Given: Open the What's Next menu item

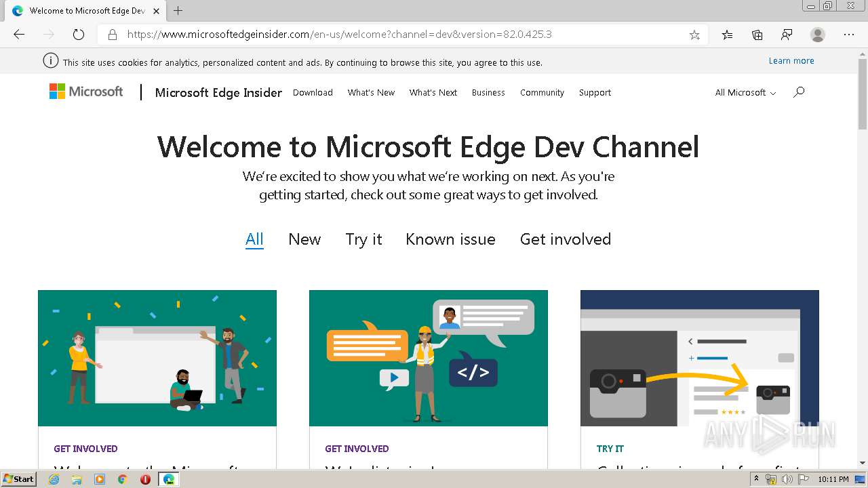Looking at the screenshot, I should 433,93.
